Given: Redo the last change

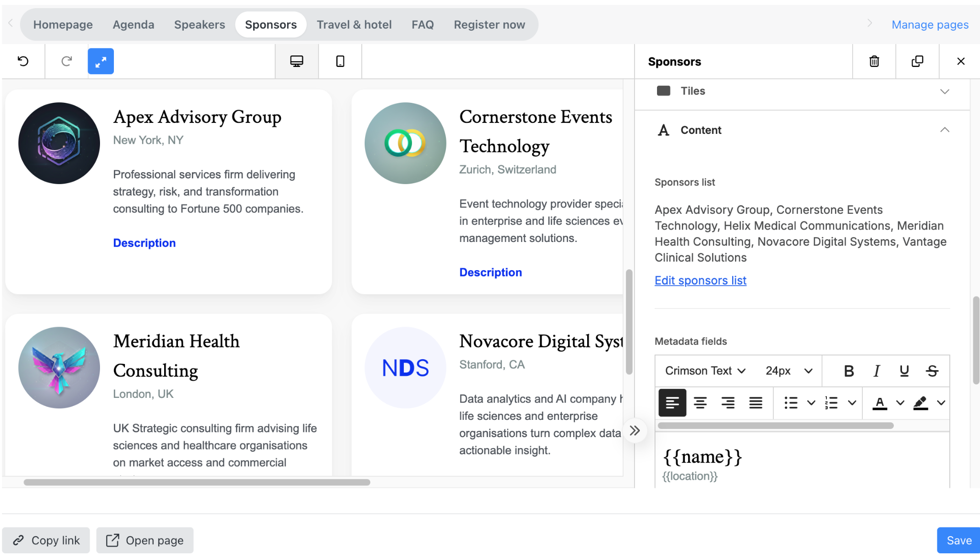Looking at the screenshot, I should tap(67, 61).
